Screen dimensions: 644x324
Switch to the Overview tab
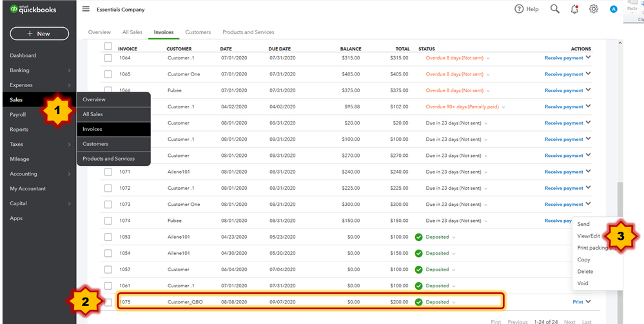[99, 32]
